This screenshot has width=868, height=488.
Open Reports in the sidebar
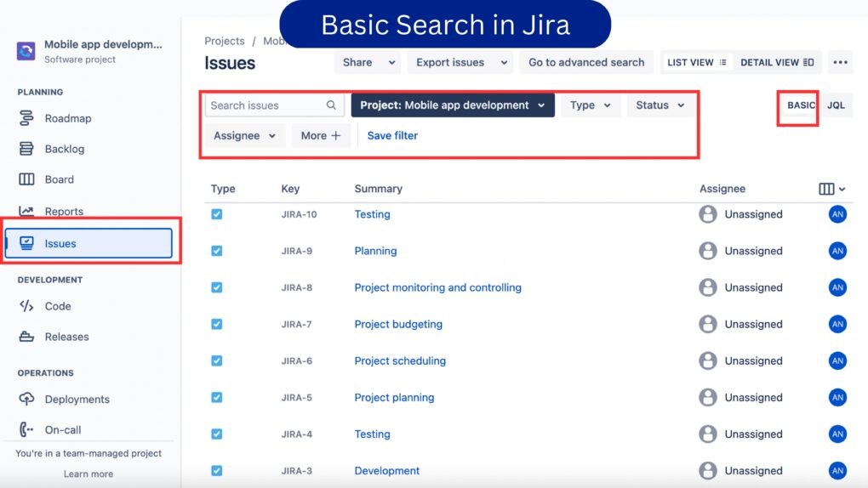[x=64, y=212]
